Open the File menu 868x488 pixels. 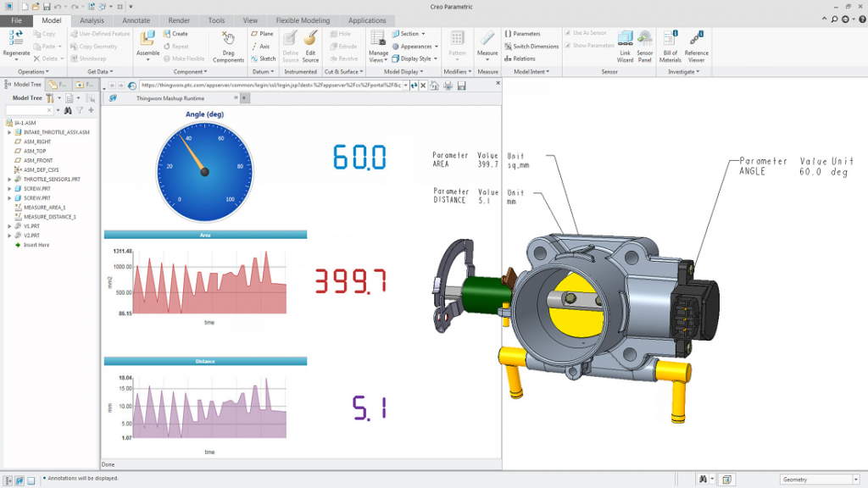pyautogui.click(x=17, y=20)
